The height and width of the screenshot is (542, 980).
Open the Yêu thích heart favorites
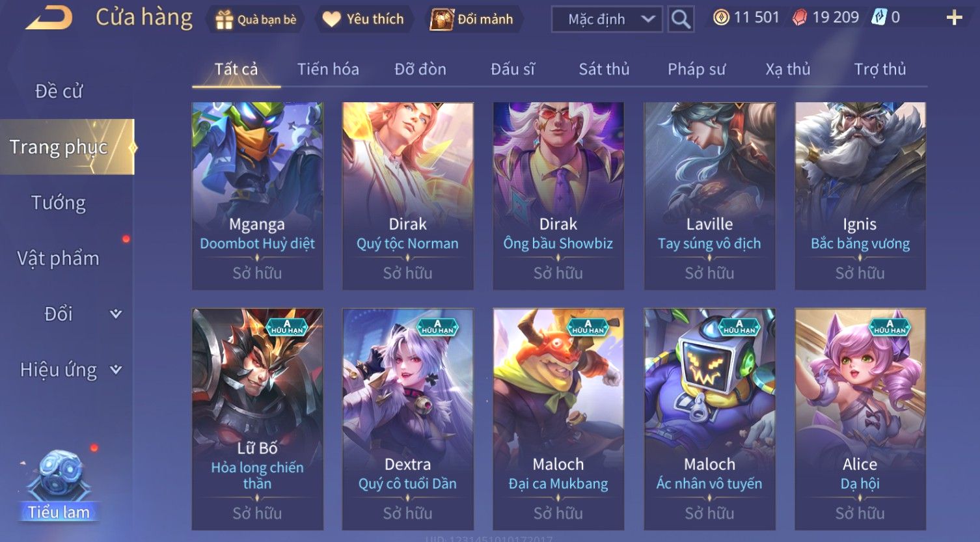(332, 20)
